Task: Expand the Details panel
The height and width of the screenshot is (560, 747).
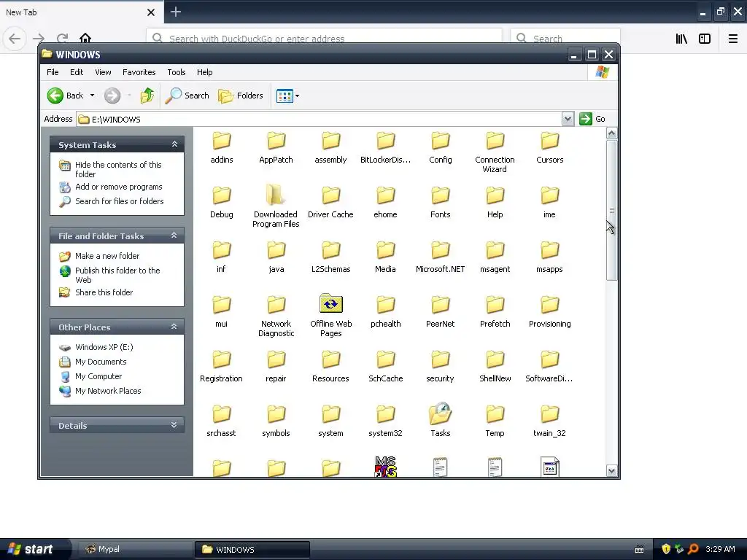Action: [x=174, y=425]
